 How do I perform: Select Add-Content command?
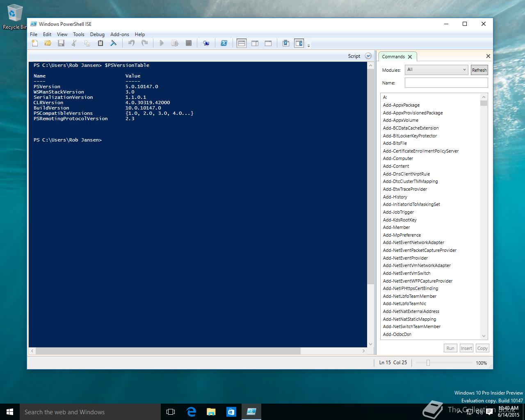point(396,166)
